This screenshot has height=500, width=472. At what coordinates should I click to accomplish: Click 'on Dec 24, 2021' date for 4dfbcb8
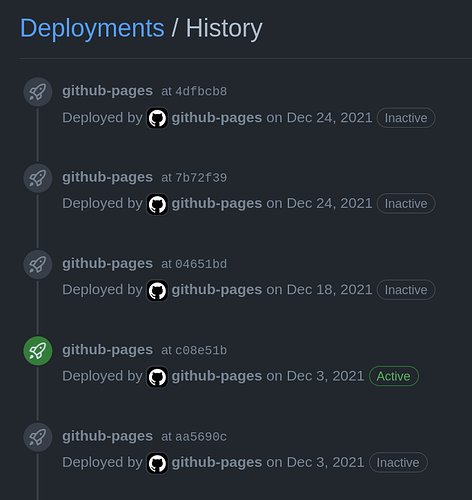pyautogui.click(x=319, y=118)
